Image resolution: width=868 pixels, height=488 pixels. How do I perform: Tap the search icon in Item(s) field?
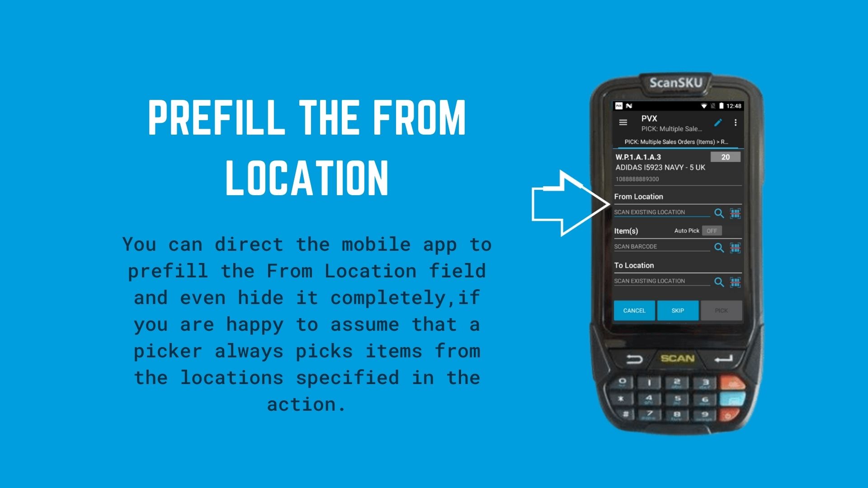(x=718, y=247)
